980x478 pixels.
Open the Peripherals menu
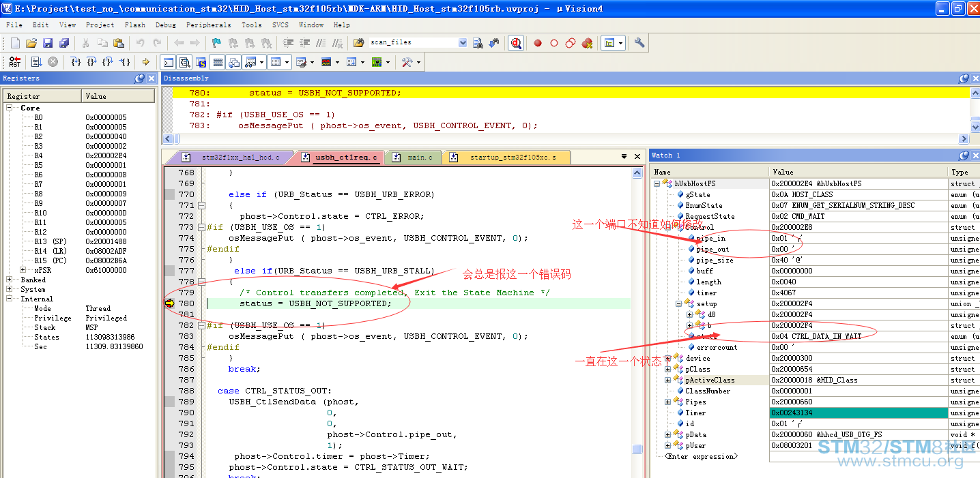209,25
